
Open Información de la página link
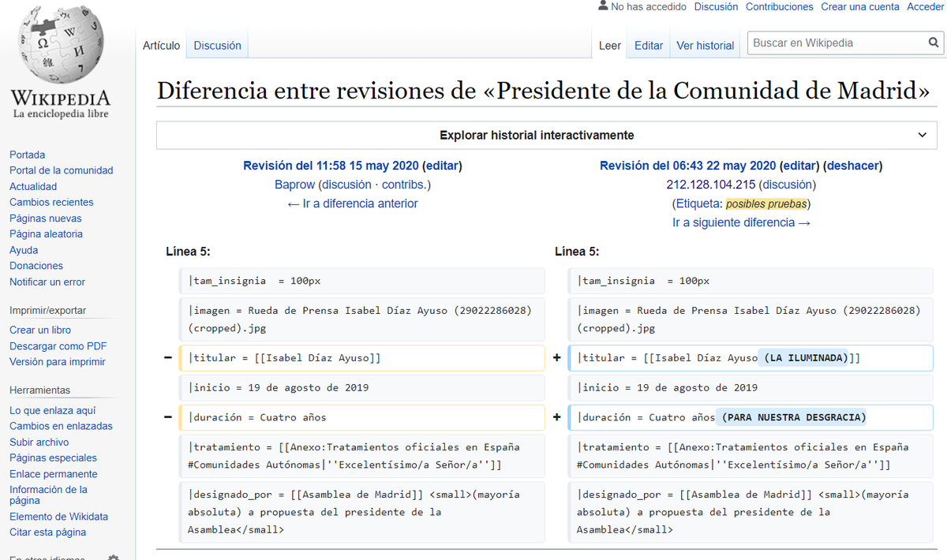pos(49,495)
